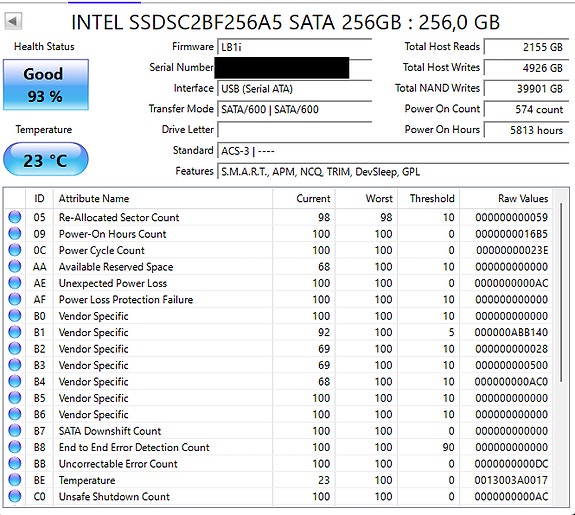Click the attribute list vertical scrollbar
Image resolution: width=575 pixels, height=515 pixels.
561,347
